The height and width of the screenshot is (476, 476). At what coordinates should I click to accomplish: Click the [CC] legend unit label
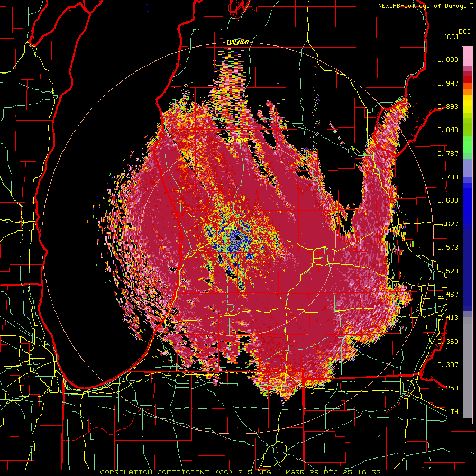(x=452, y=36)
